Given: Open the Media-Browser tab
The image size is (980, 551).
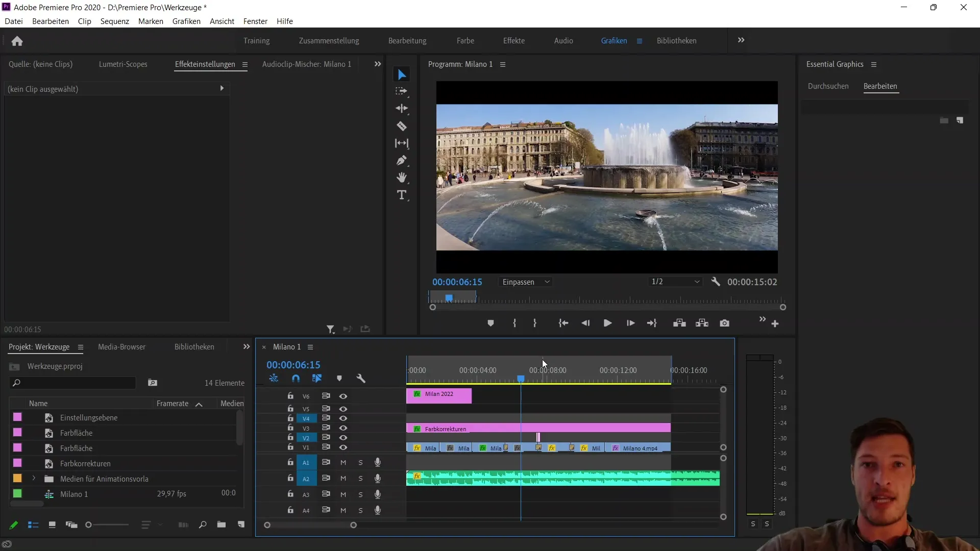Looking at the screenshot, I should tap(121, 347).
